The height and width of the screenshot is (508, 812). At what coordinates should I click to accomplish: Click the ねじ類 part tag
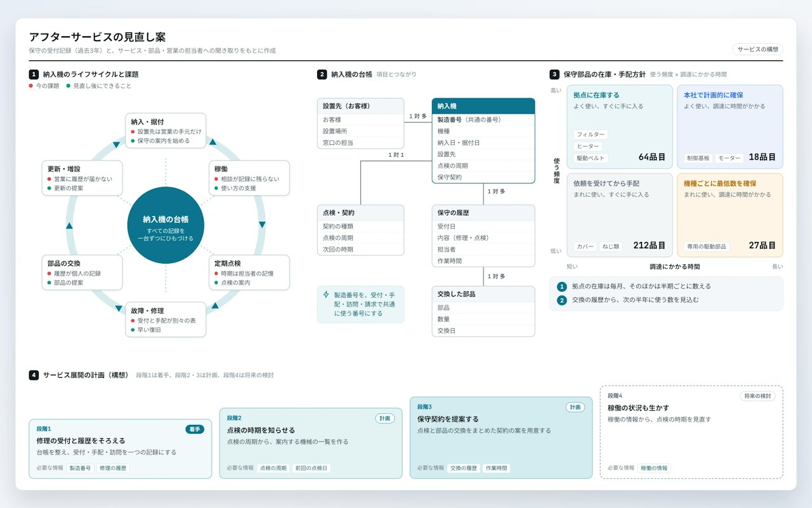tap(612, 246)
